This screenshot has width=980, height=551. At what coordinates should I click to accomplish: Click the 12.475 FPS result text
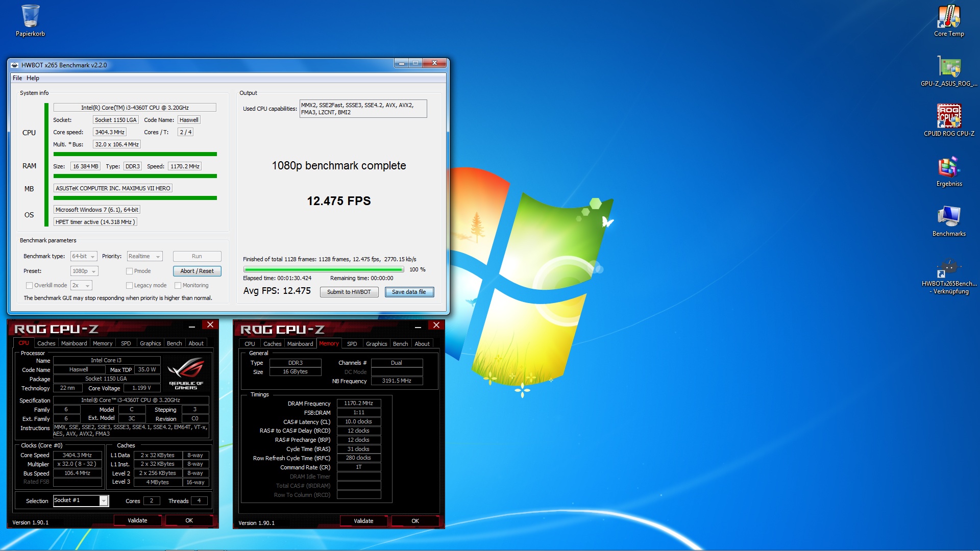pos(339,201)
